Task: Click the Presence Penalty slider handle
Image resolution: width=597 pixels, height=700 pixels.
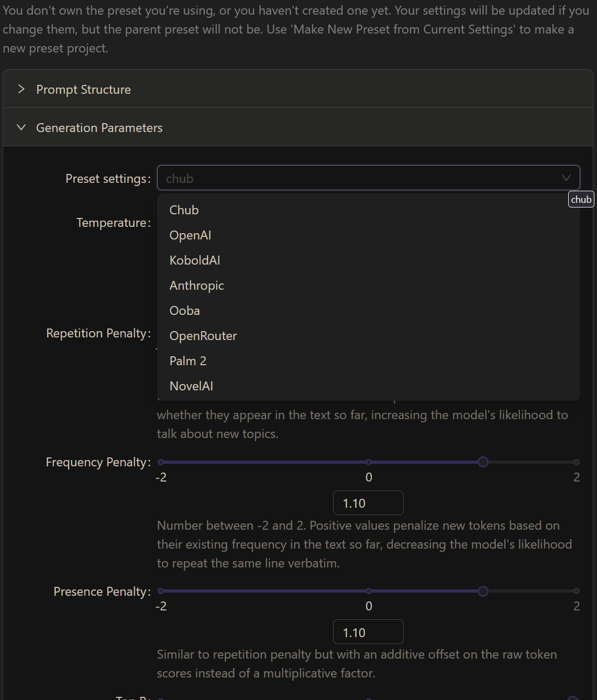Action: pos(483,591)
